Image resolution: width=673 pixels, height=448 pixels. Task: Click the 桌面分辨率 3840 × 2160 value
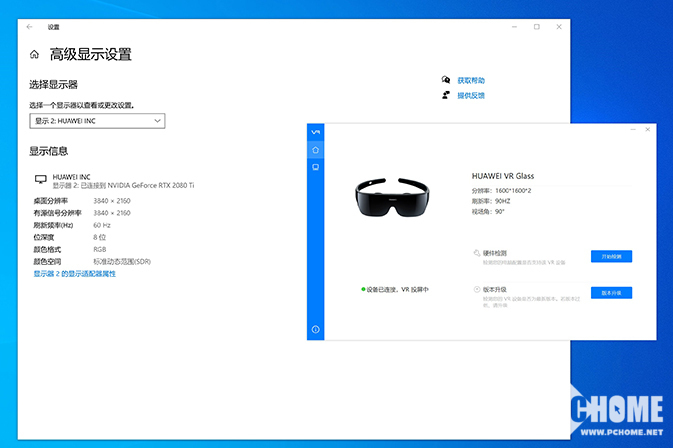point(112,201)
